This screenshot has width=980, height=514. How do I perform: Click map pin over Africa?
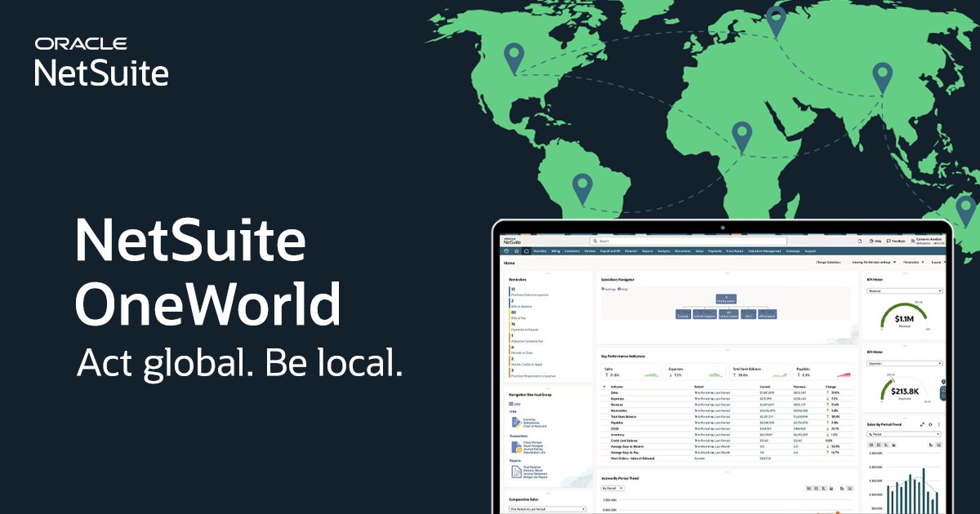(x=742, y=137)
